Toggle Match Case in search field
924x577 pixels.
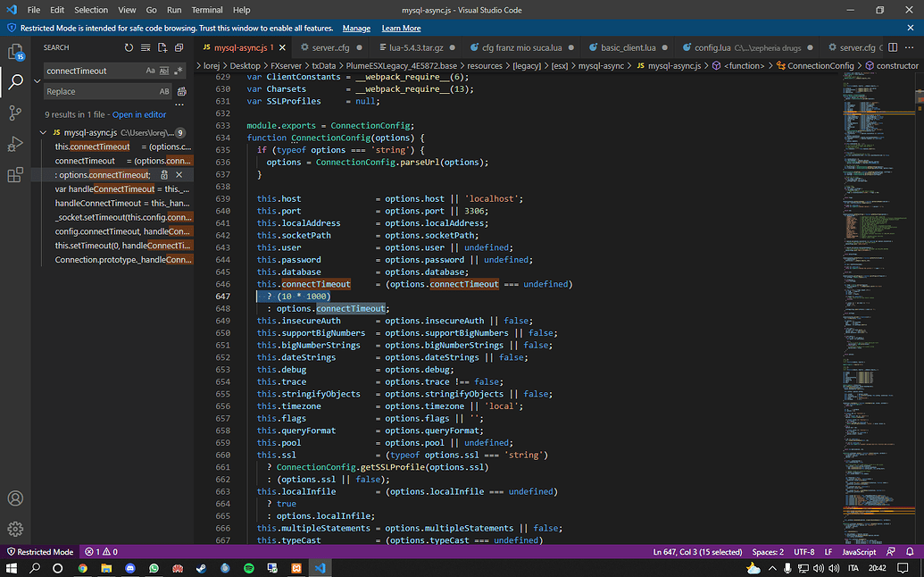point(150,71)
